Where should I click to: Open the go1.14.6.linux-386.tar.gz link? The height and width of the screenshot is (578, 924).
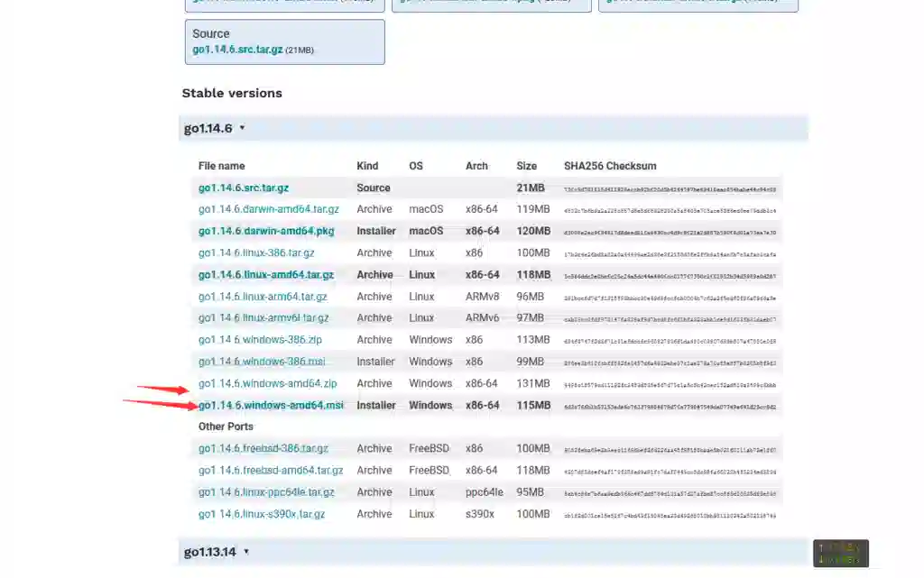[x=256, y=252]
